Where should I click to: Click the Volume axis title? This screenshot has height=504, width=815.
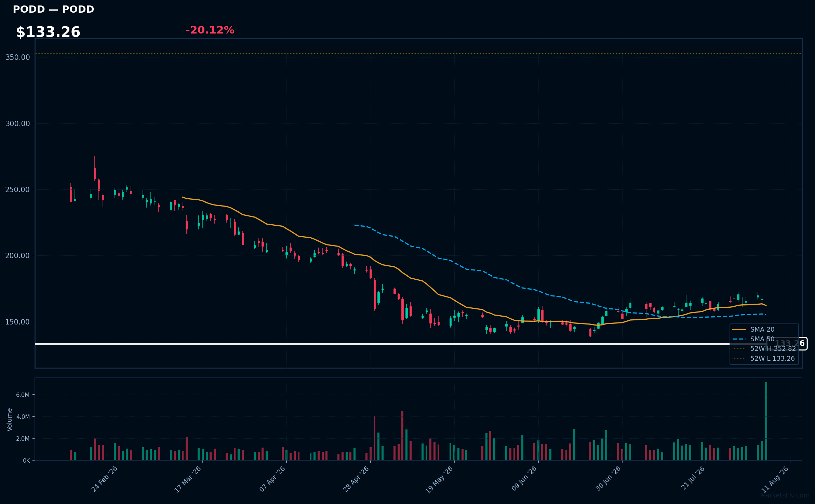click(10, 420)
